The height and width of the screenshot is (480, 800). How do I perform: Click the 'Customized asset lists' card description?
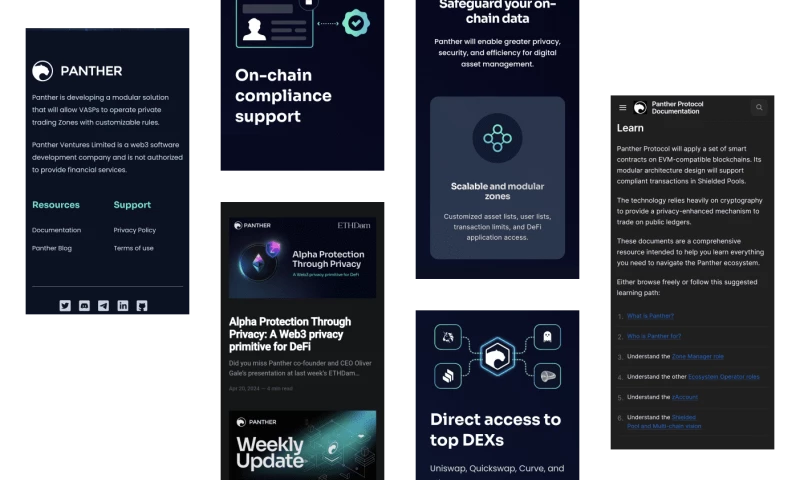click(497, 227)
